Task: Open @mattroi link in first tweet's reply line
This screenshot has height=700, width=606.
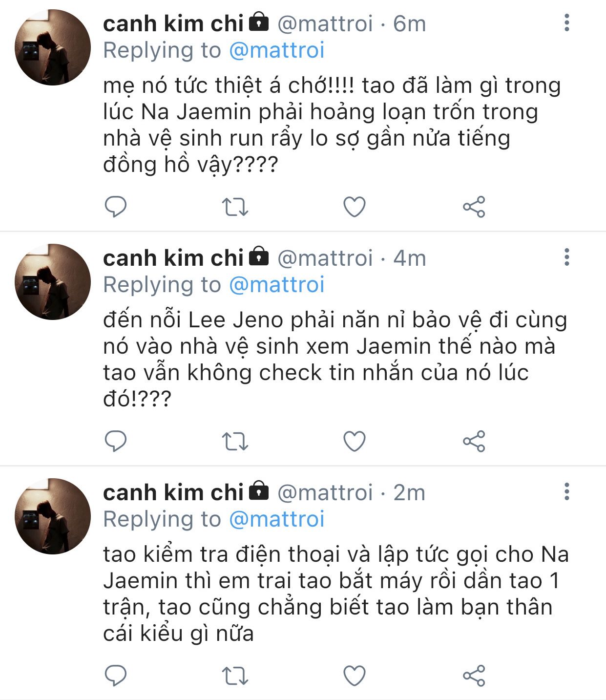Action: tap(277, 50)
